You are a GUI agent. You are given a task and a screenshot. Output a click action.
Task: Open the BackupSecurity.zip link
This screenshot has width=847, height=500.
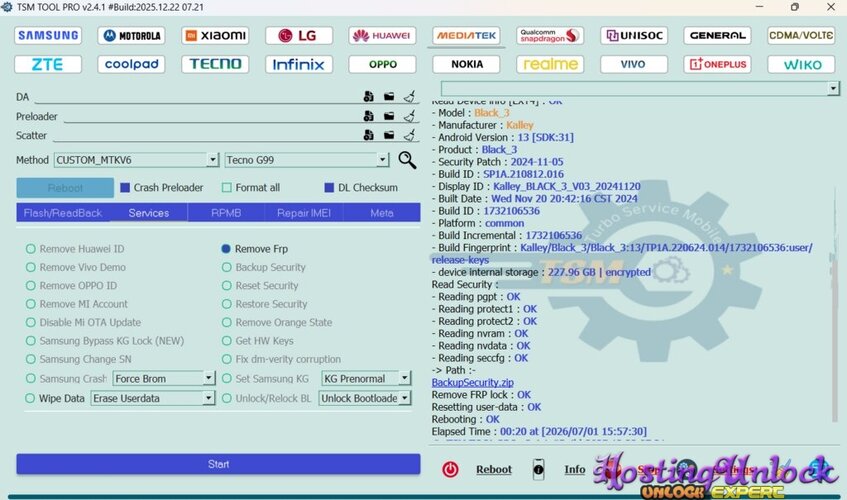tap(473, 382)
